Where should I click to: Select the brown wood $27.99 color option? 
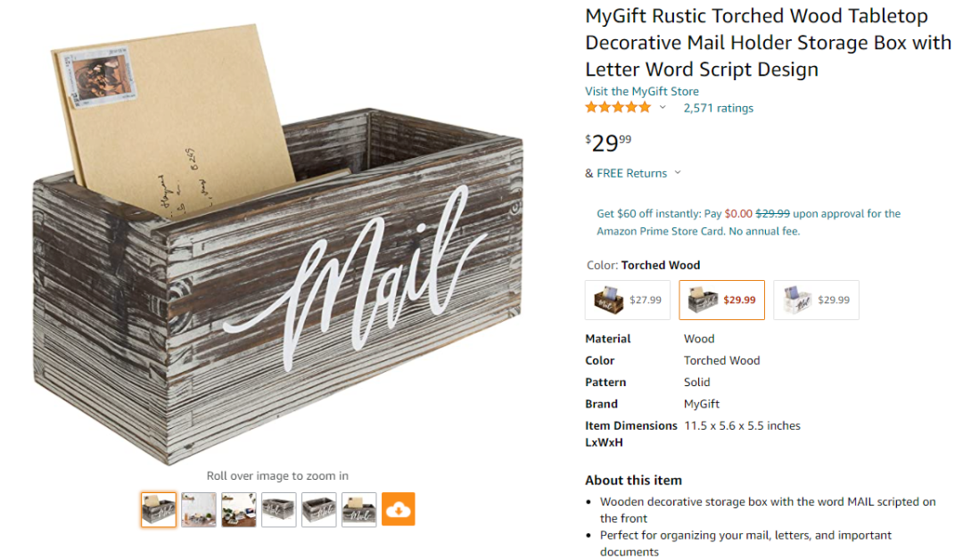(x=629, y=300)
